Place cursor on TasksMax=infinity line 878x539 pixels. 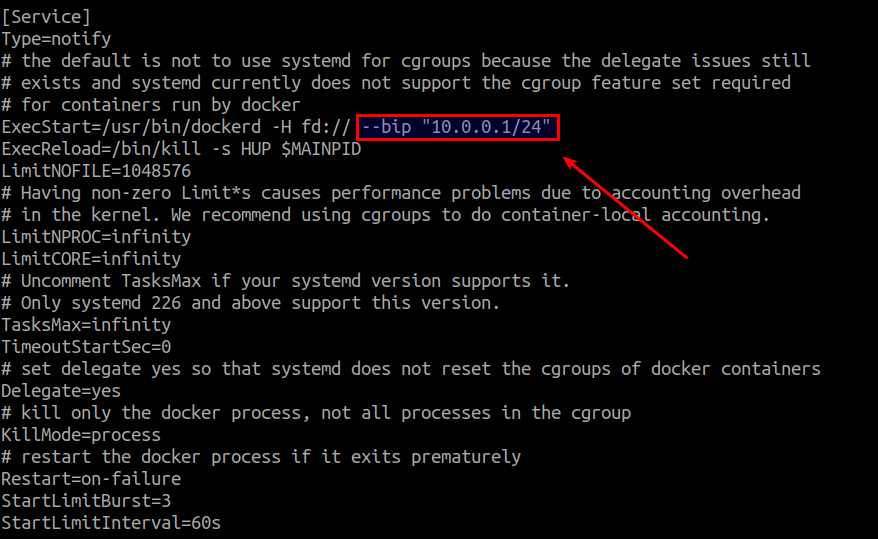pyautogui.click(x=86, y=325)
